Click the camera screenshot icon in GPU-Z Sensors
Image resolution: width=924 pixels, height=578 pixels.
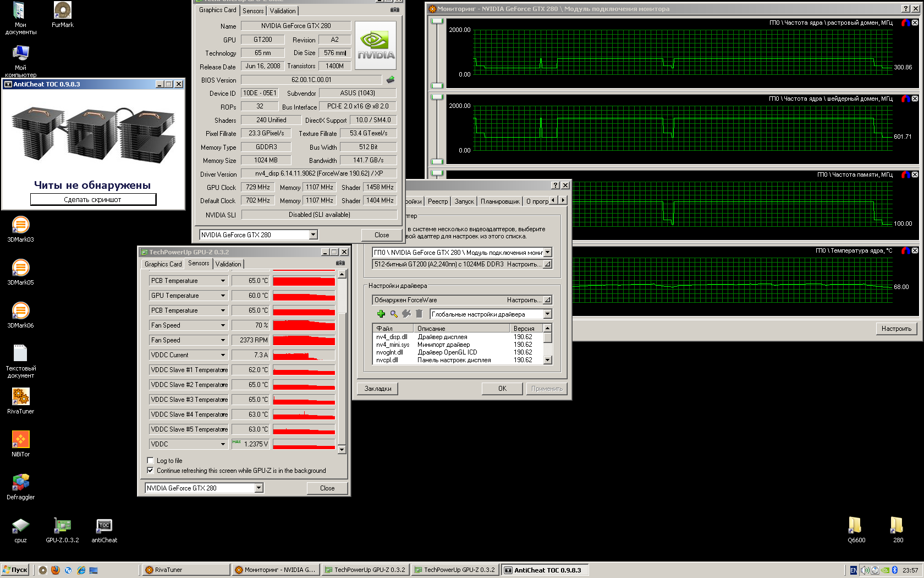[x=340, y=263]
